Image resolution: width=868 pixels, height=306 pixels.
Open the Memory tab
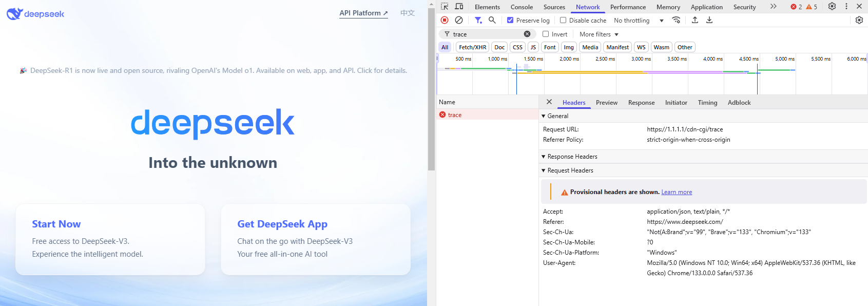(x=668, y=7)
